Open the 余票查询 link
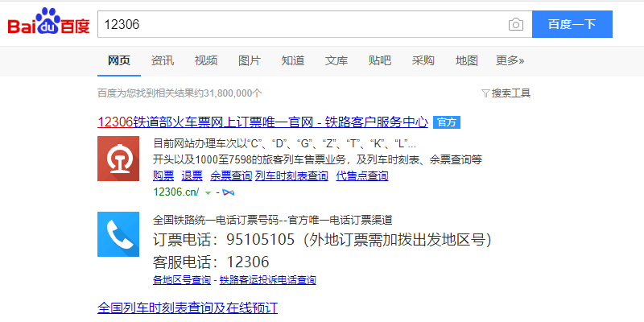Image resolution: width=644 pixels, height=322 pixels. coord(231,176)
